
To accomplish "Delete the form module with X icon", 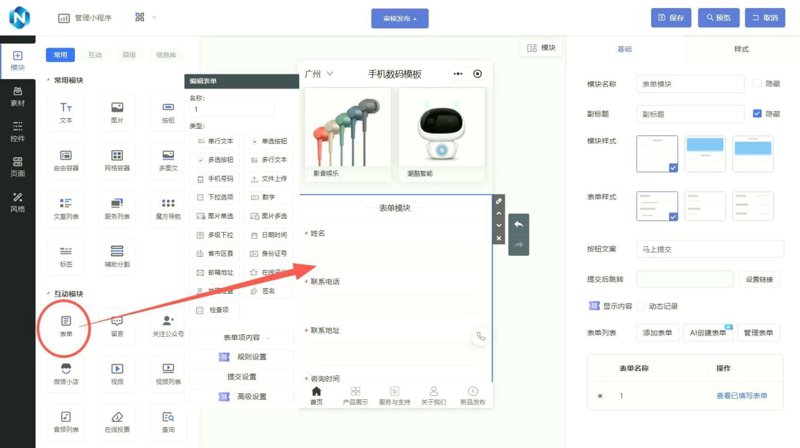I will (498, 238).
